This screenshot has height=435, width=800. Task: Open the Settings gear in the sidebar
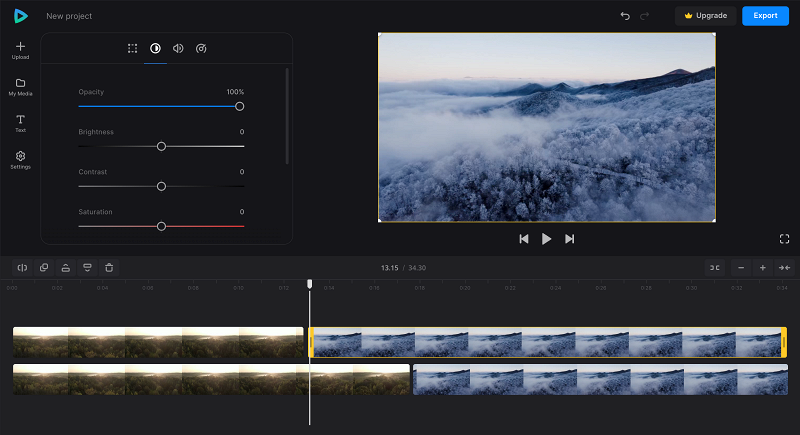click(20, 160)
